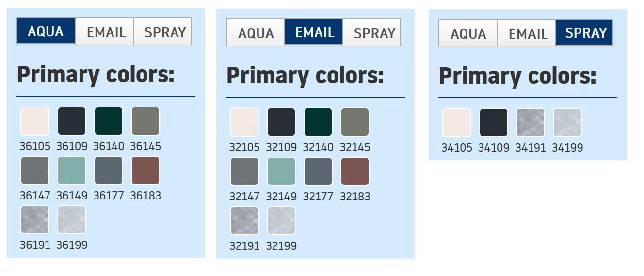644x276 pixels.
Task: Choose the gray swatch 32147
Action: pos(244,171)
